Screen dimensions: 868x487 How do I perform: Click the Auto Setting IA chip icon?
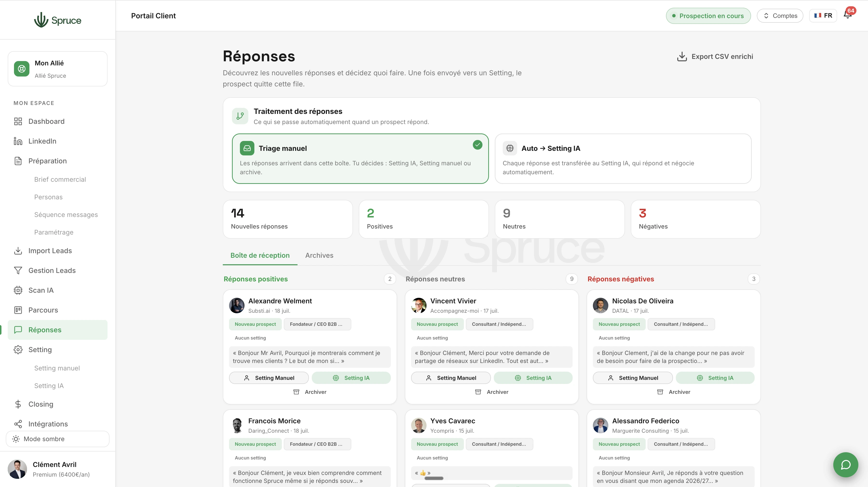pos(510,148)
